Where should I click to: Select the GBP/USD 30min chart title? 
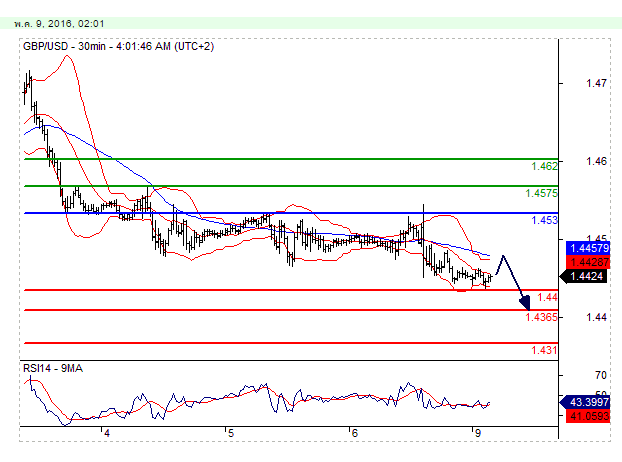119,46
